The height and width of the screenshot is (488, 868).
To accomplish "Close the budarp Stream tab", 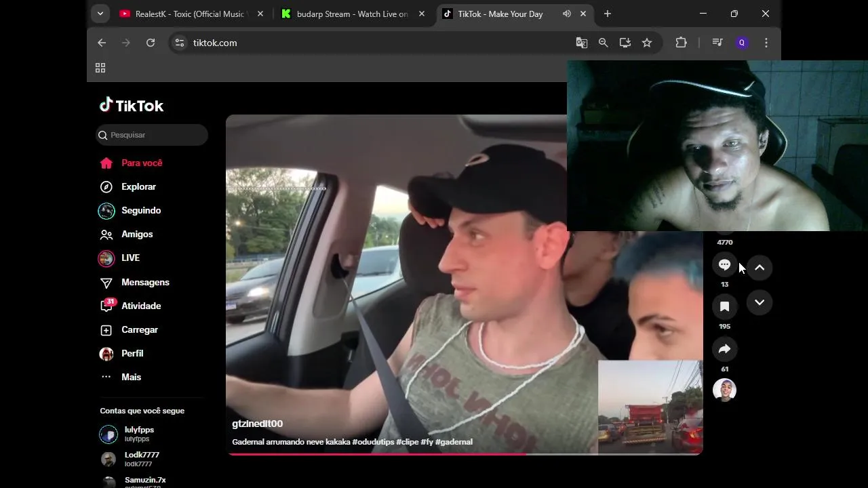I will (422, 14).
